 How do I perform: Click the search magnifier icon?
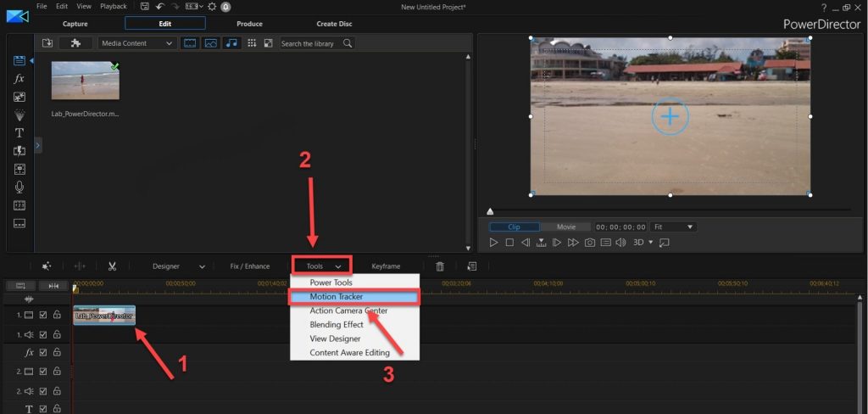348,43
